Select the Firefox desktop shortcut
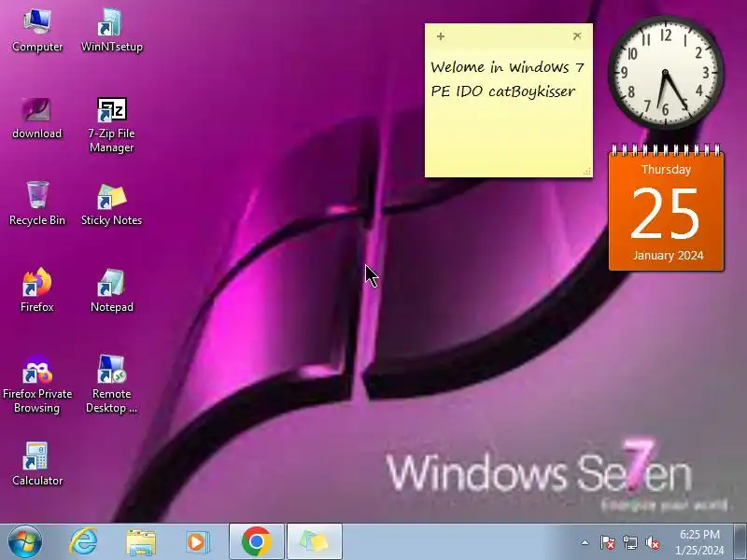Screen dimensions: 747x560 36,290
